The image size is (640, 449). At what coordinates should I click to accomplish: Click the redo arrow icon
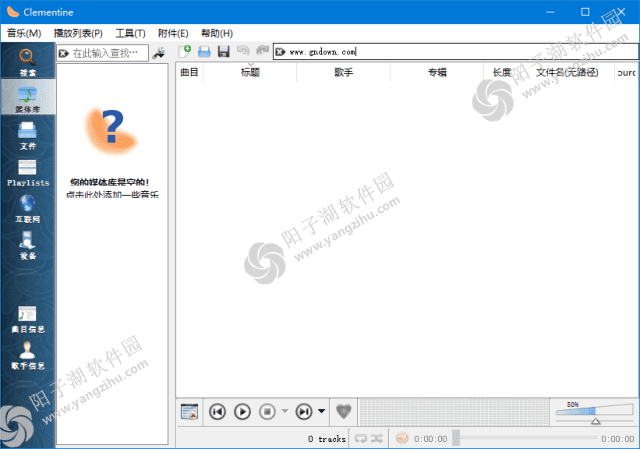point(262,51)
